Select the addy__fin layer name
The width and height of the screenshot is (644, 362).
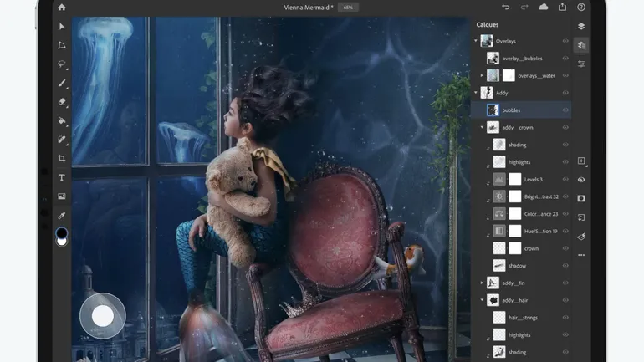coord(514,283)
